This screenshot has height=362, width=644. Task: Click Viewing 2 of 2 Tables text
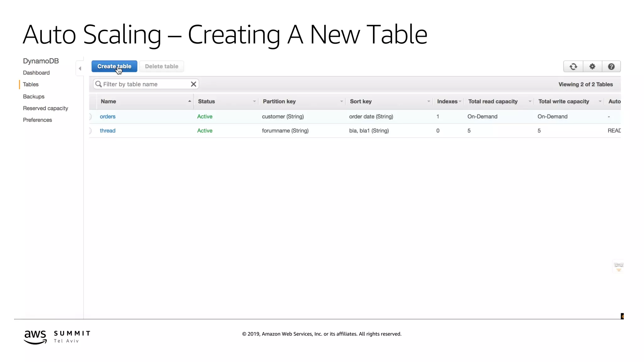tap(586, 85)
